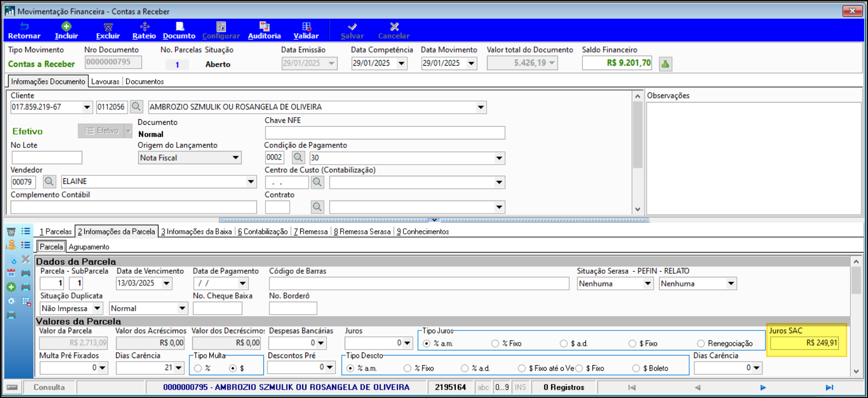This screenshot has height=398, width=868.
Task: Click the search icon beside Condição de Pagamento 0002
Action: [298, 158]
